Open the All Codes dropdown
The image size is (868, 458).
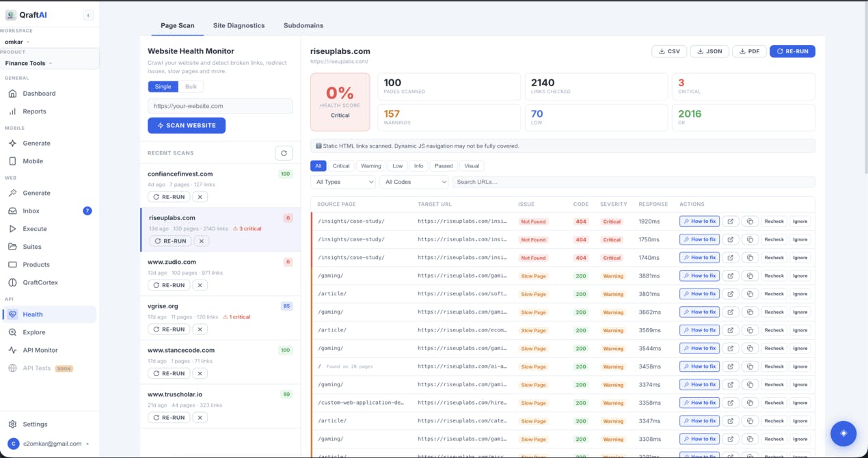click(413, 182)
